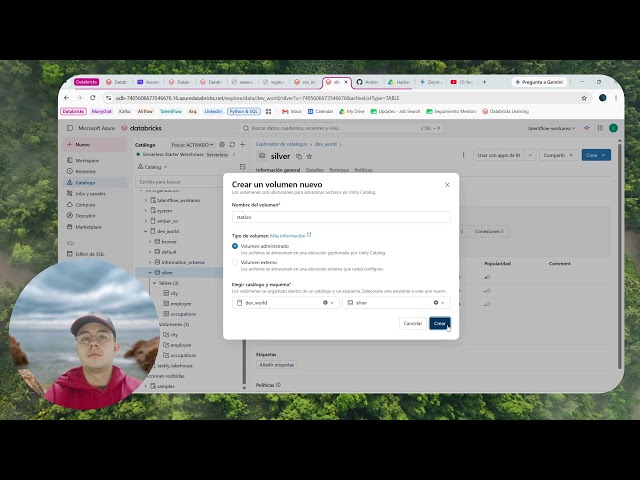Viewport: 640px width, 480px height.
Task: Close the Crear un volumen nuevo dialog
Action: 447,184
